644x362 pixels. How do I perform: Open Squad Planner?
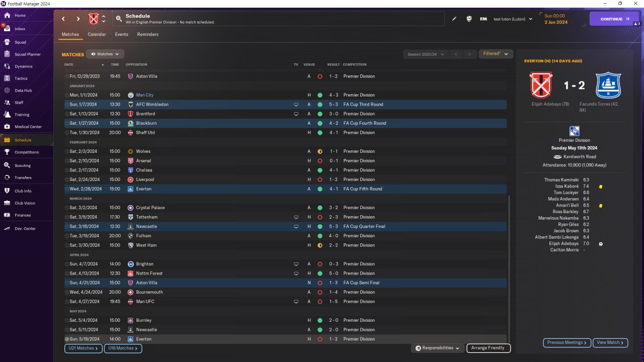[27, 54]
